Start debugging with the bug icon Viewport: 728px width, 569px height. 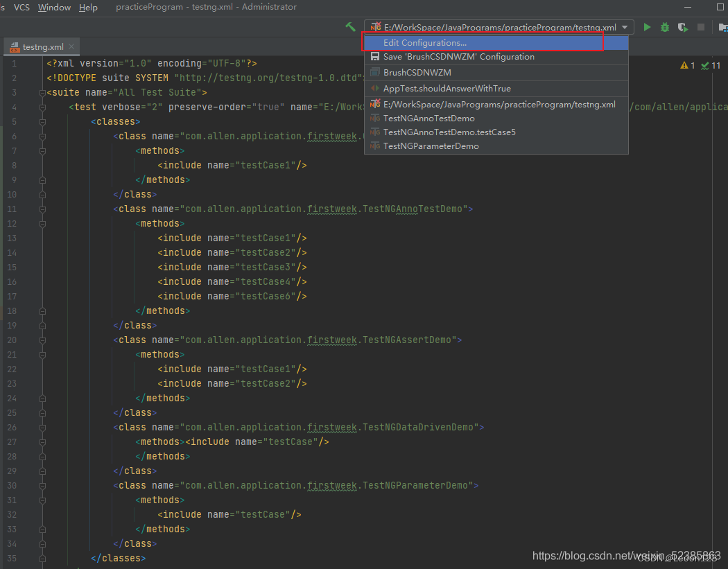click(665, 27)
